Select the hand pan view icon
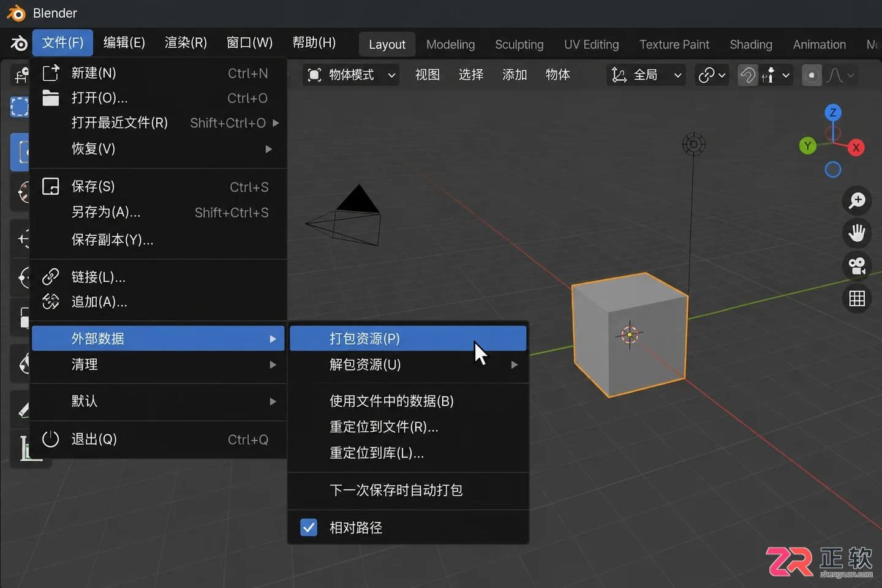 point(856,233)
